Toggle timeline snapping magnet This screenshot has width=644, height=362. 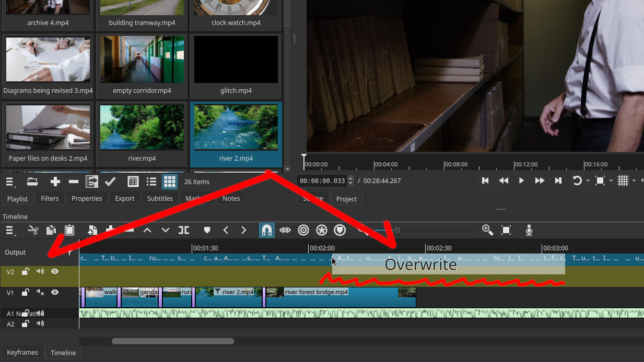(x=267, y=230)
